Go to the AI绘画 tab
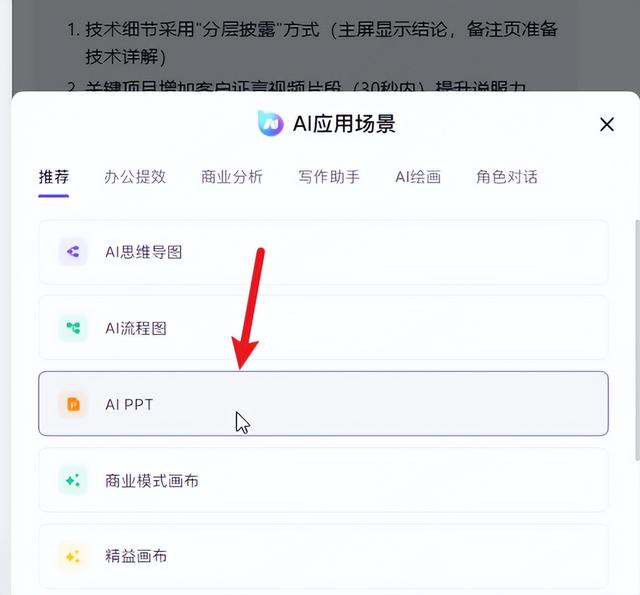640x595 pixels. [x=418, y=177]
